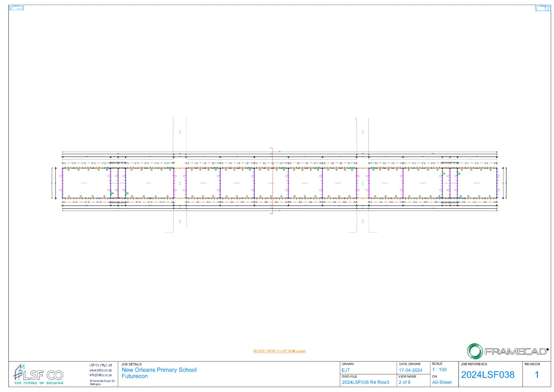Select the 'New Orleans Primary School' job text

click(x=159, y=370)
